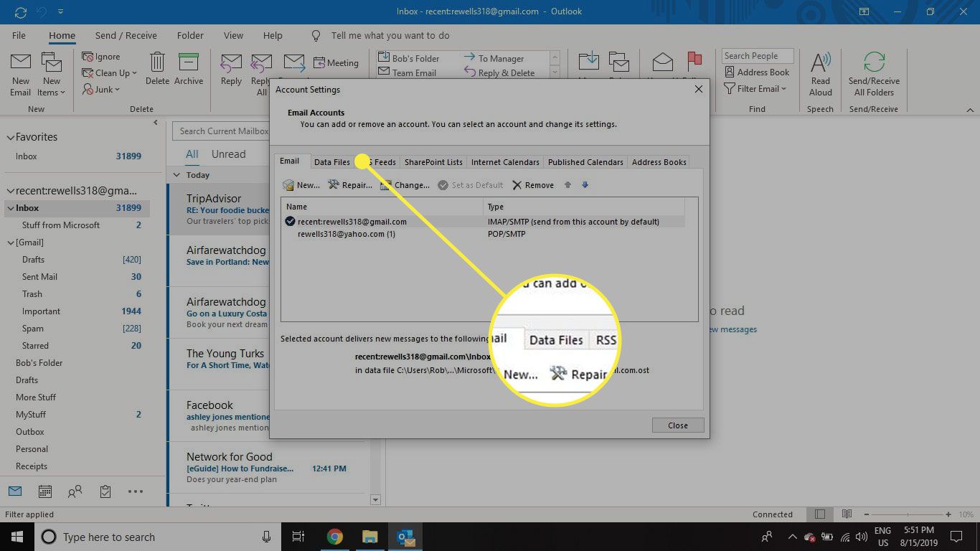Collapse the recent:rewells318@gma... account tree
This screenshot has height=551, width=980.
pos(10,191)
